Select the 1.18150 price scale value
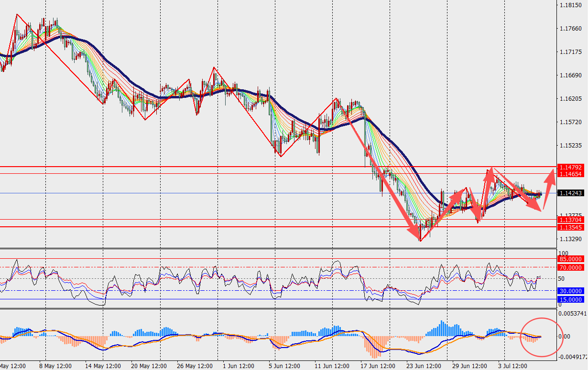Viewport: 588px width, 370px height. pos(569,5)
